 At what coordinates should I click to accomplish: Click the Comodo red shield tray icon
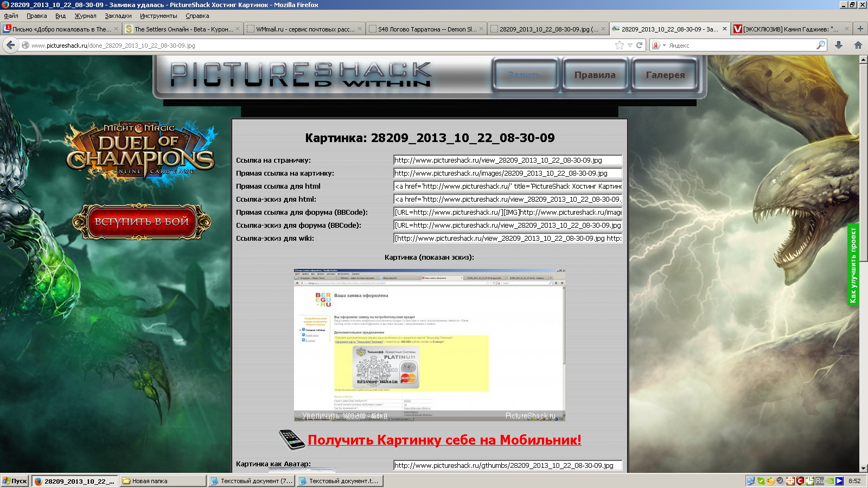coord(800,481)
